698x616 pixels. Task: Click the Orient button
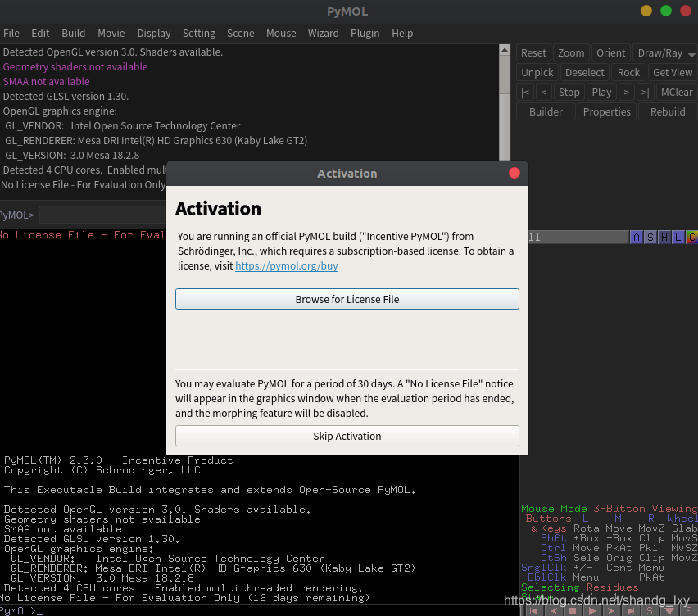[x=611, y=53]
